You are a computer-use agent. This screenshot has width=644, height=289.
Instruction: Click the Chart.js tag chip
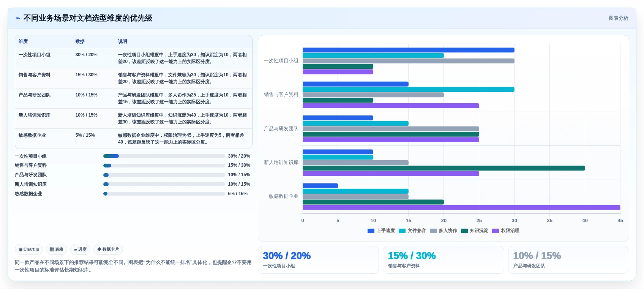tap(29, 250)
